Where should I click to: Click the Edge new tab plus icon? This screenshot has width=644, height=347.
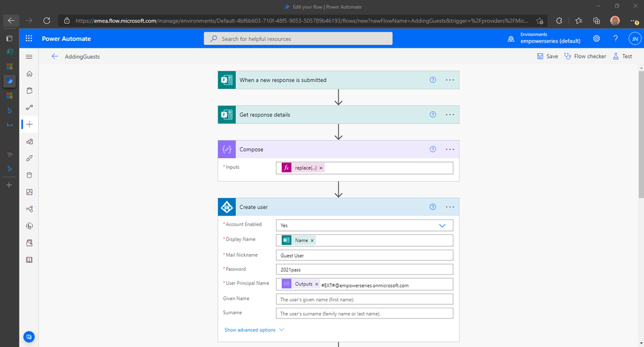(9, 185)
